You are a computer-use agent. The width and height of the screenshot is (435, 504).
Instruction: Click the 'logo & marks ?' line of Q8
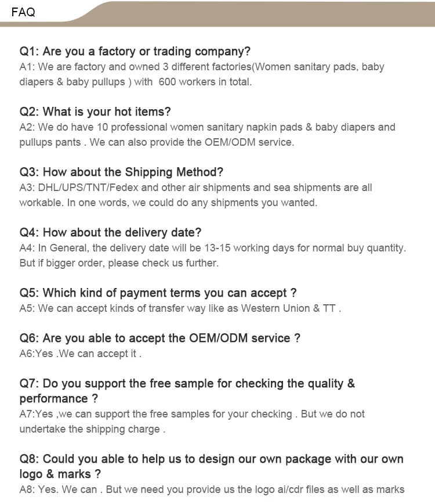(x=60, y=474)
